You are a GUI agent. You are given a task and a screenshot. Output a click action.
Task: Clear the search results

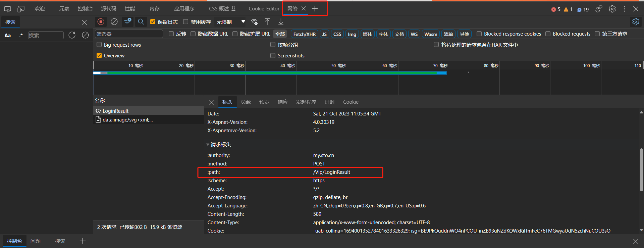click(85, 35)
